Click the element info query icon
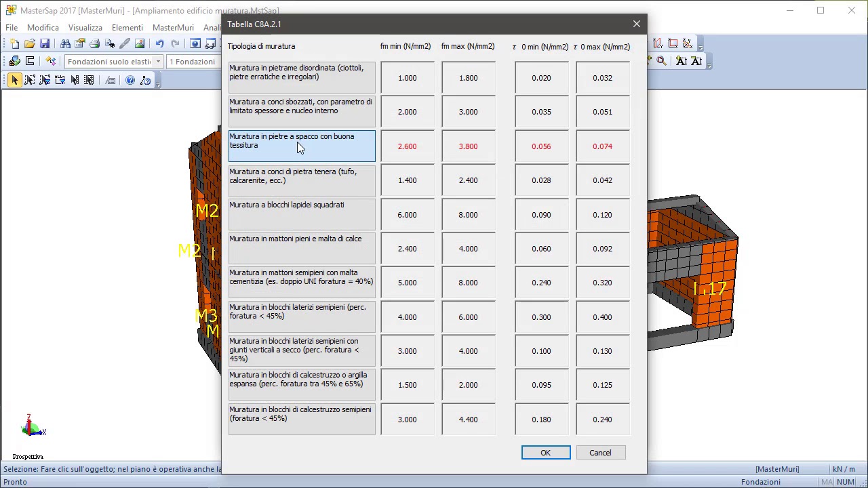The height and width of the screenshot is (488, 868). [x=145, y=80]
